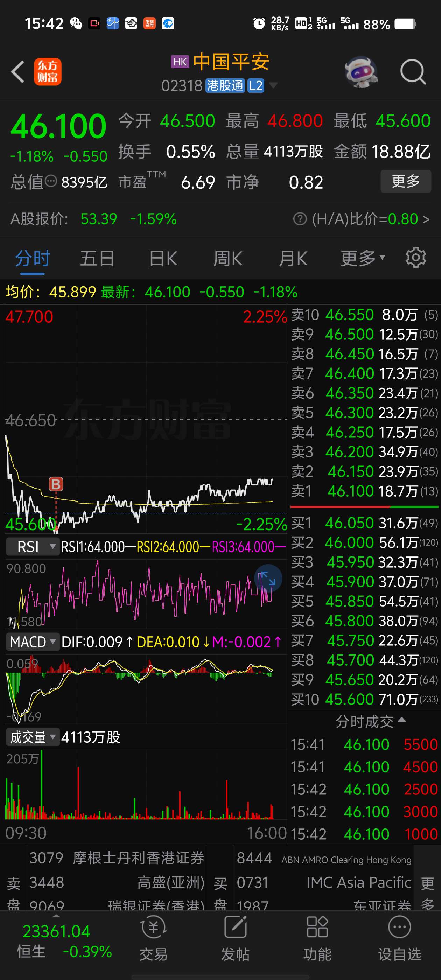
Task: Tap the 卖5 46.300 order row
Action: pyautogui.click(x=364, y=412)
